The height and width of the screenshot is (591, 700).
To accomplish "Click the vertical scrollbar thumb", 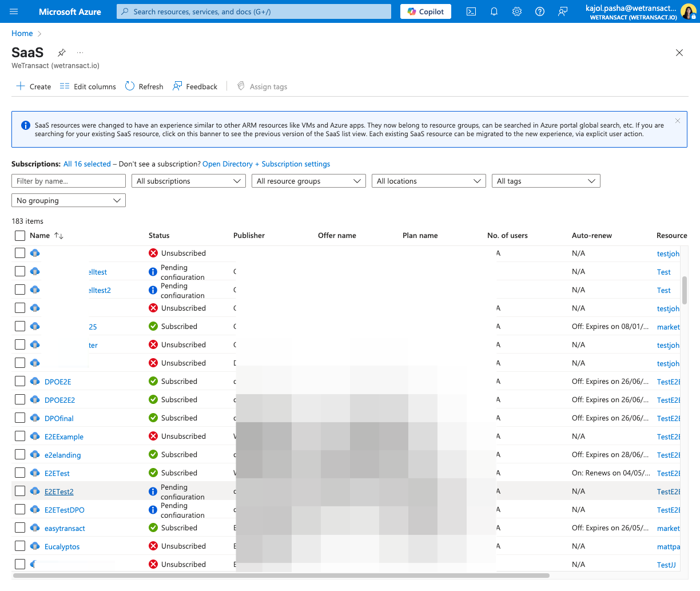I will pyautogui.click(x=685, y=290).
